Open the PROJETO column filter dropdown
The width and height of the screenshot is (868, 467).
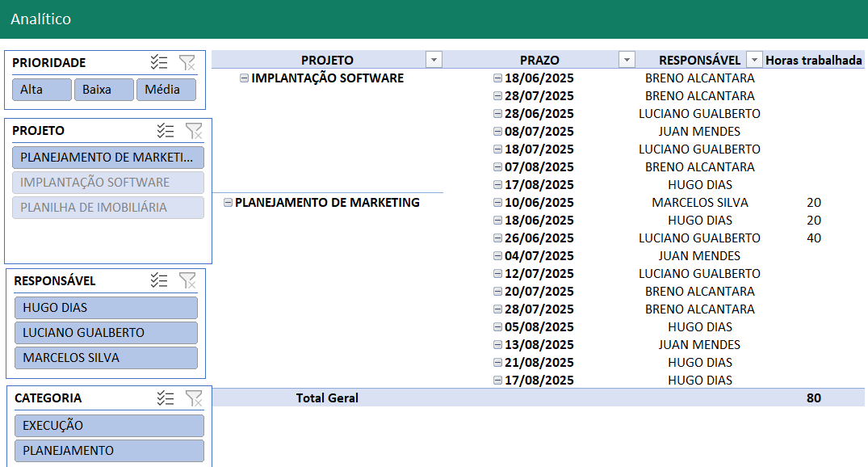434,60
